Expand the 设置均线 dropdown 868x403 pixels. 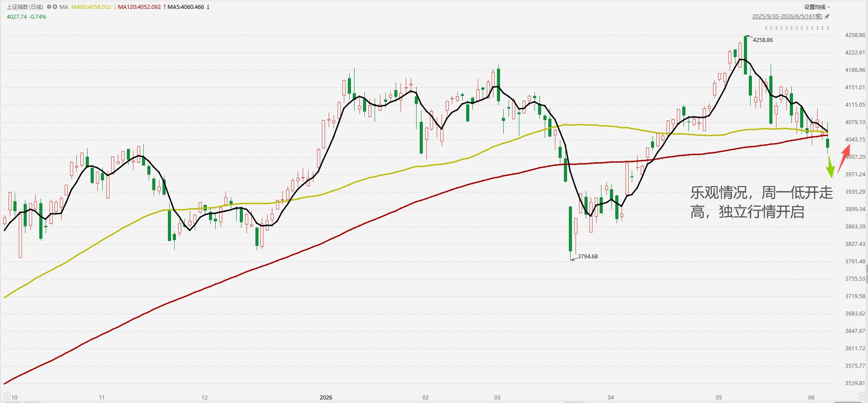pyautogui.click(x=817, y=7)
